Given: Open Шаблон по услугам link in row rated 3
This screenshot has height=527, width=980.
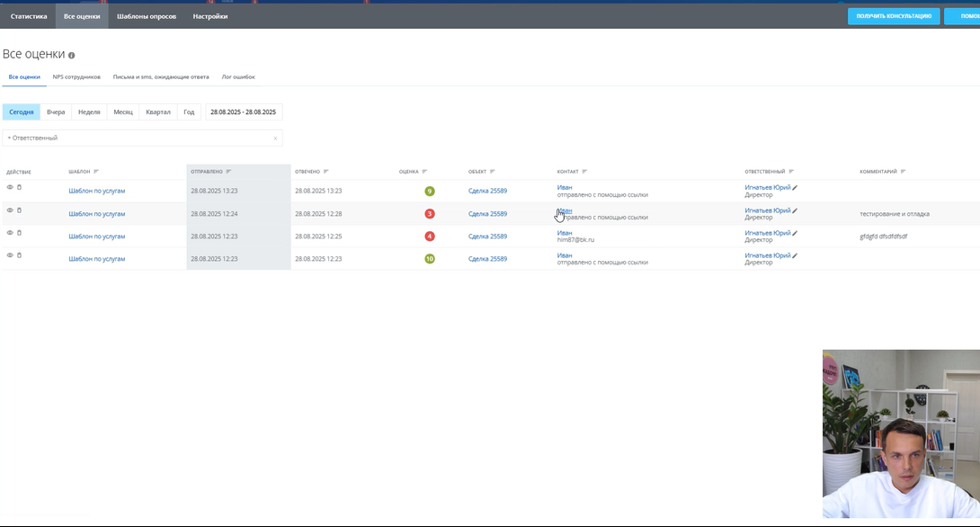Looking at the screenshot, I should pos(97,214).
